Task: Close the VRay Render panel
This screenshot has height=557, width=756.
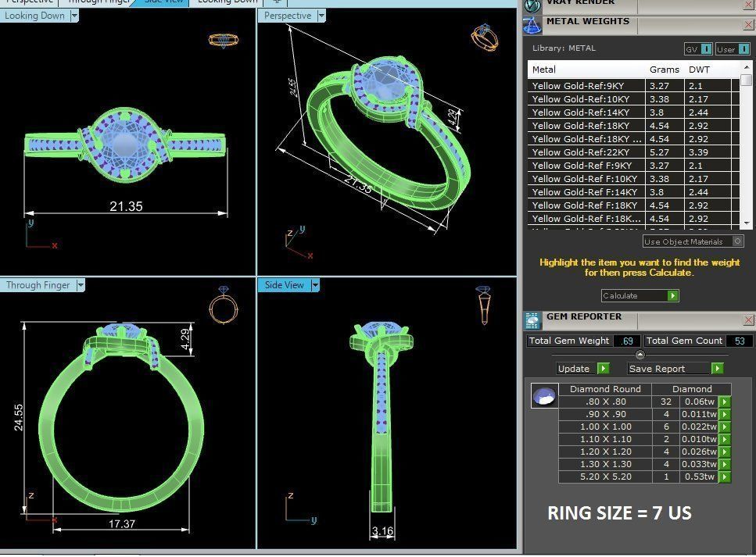Action: point(749,5)
